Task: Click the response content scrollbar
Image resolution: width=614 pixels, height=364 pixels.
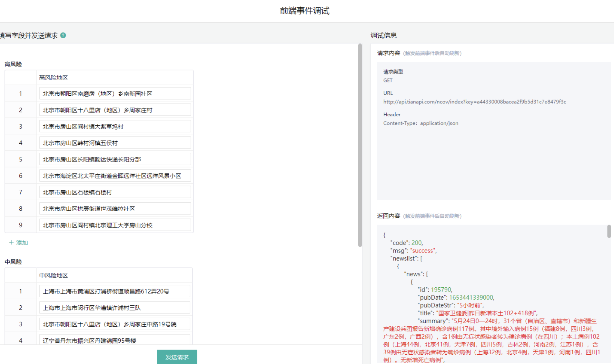Action: (609, 231)
